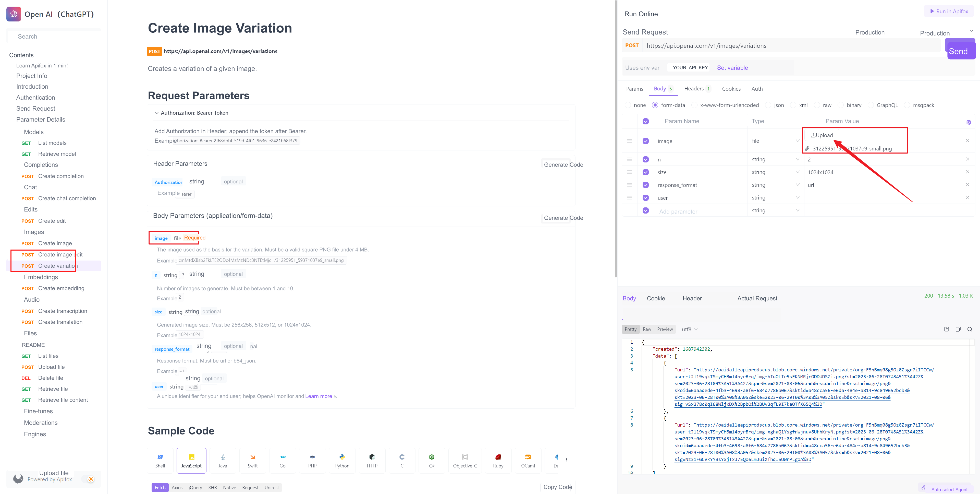Select Python sample code language

[x=342, y=461]
